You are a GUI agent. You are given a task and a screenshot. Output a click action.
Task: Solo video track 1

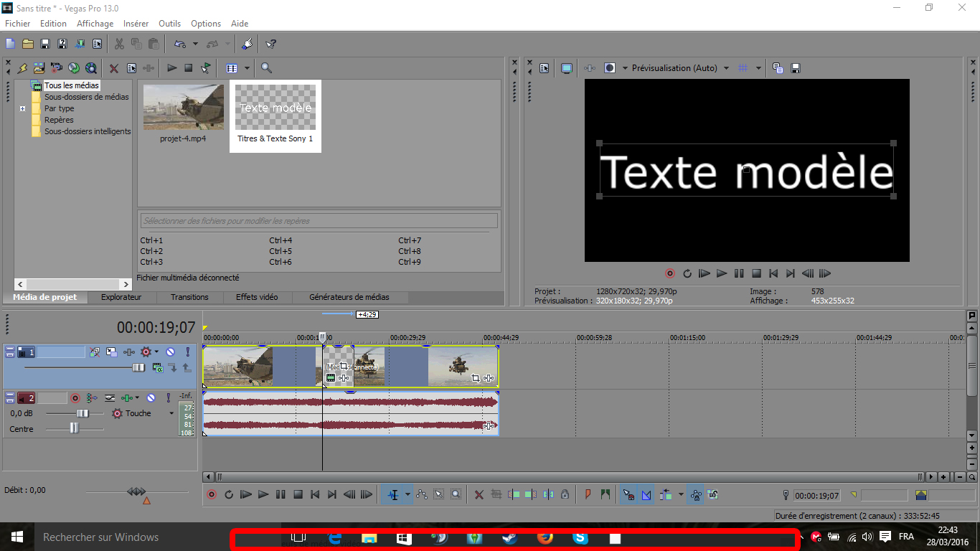[x=188, y=352]
